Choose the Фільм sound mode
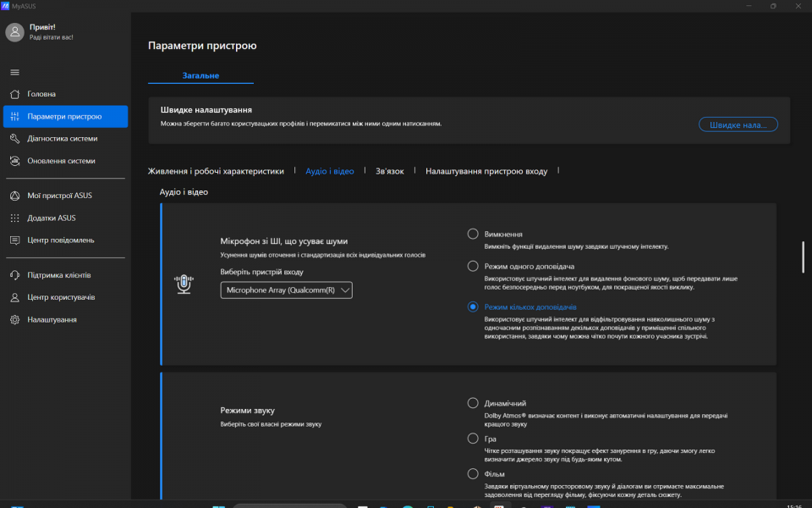The height and width of the screenshot is (508, 812). pyautogui.click(x=473, y=474)
